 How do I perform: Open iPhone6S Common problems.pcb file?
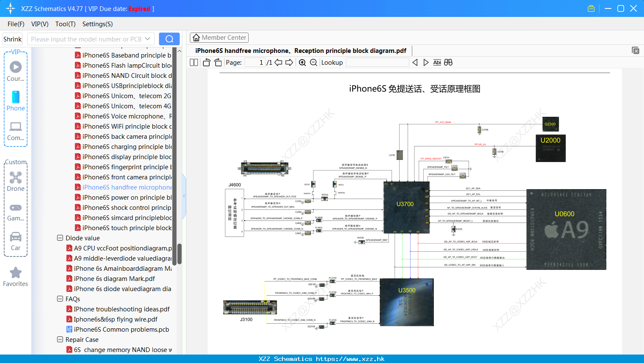point(118,329)
